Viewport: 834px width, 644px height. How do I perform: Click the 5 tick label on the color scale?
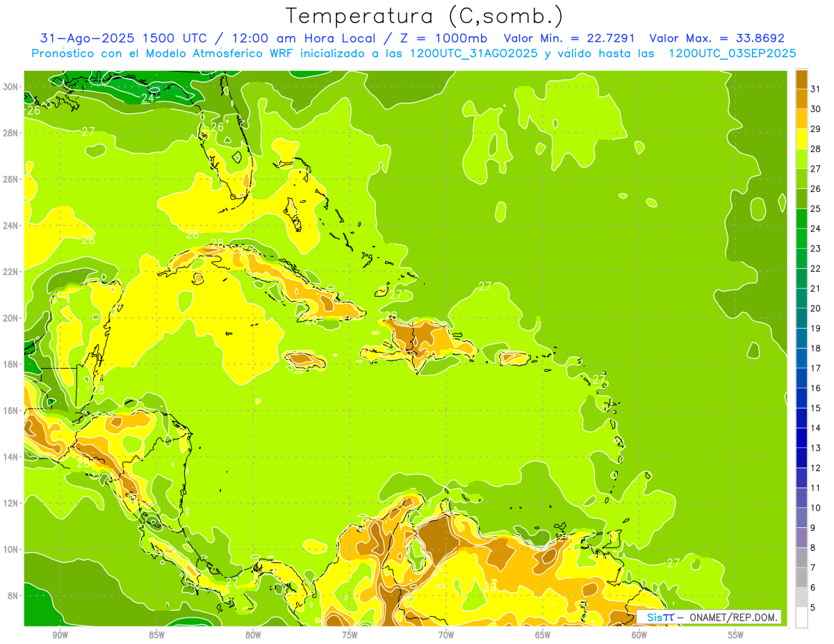point(813,608)
